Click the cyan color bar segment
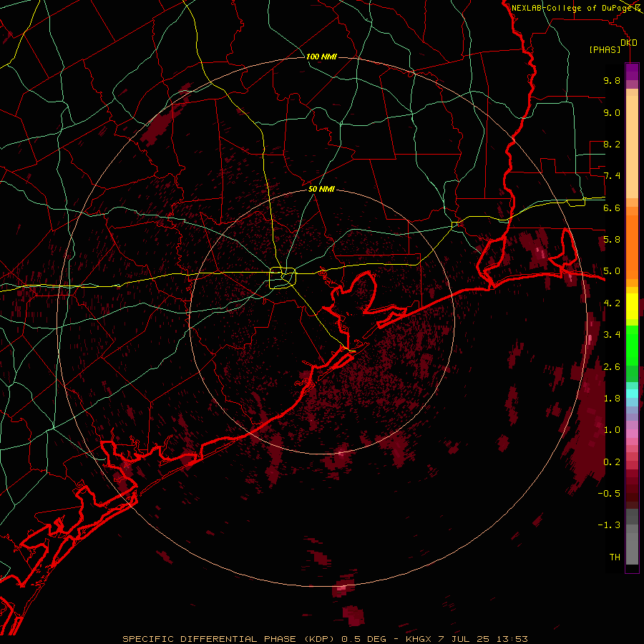 (632, 394)
